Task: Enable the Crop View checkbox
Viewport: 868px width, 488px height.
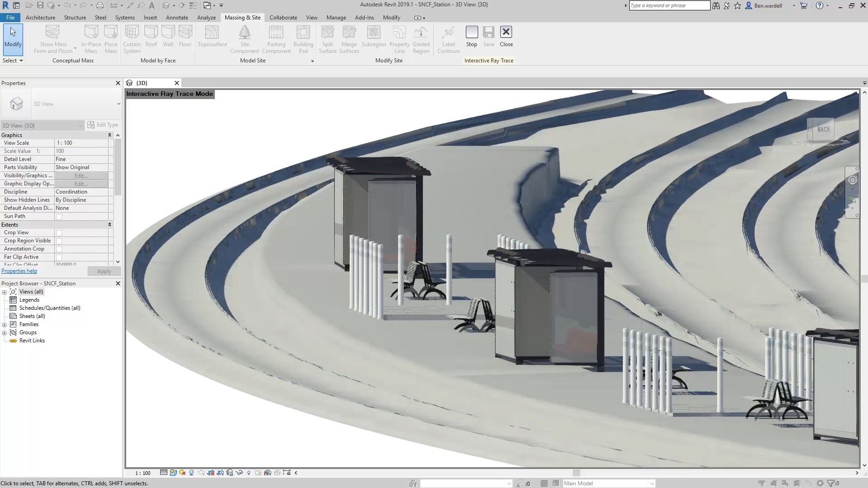Action: click(59, 232)
